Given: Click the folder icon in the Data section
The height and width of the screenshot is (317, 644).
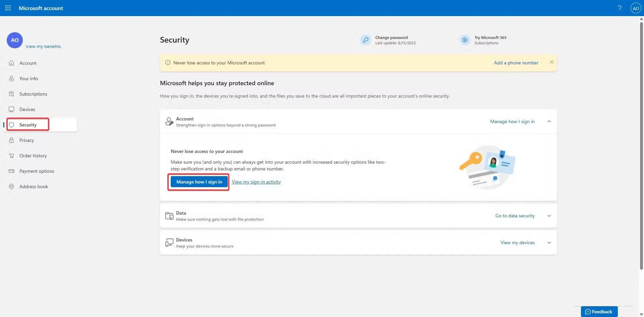Looking at the screenshot, I should pyautogui.click(x=169, y=216).
